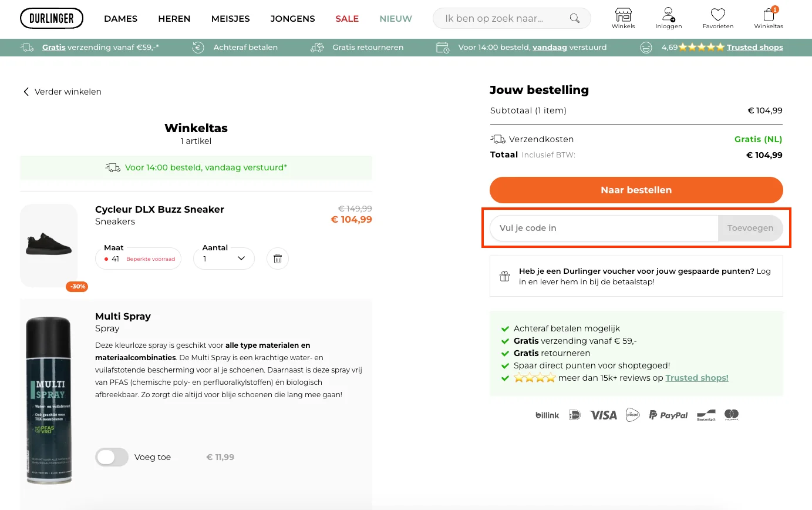
Task: Toggle the Multi Spray add-on switch
Action: click(112, 457)
